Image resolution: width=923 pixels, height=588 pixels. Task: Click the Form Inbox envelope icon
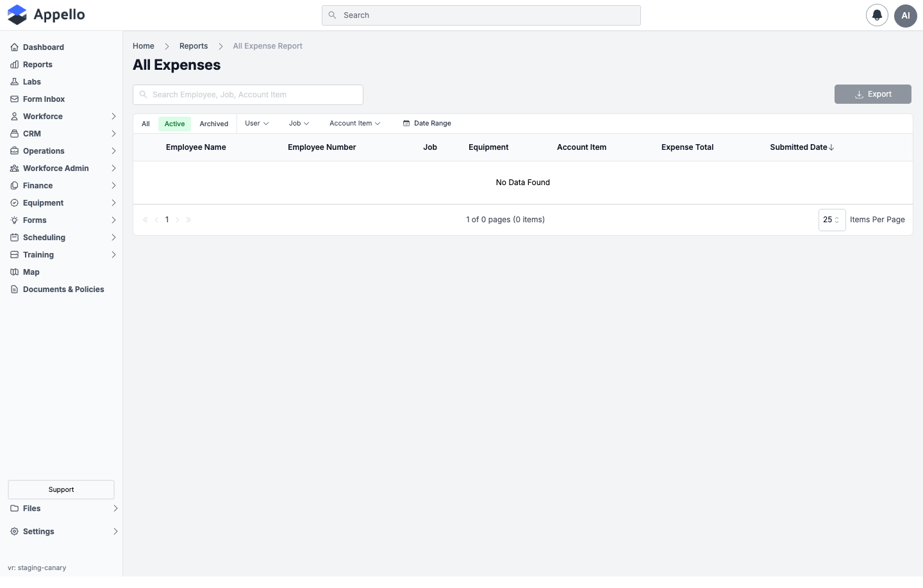[14, 99]
